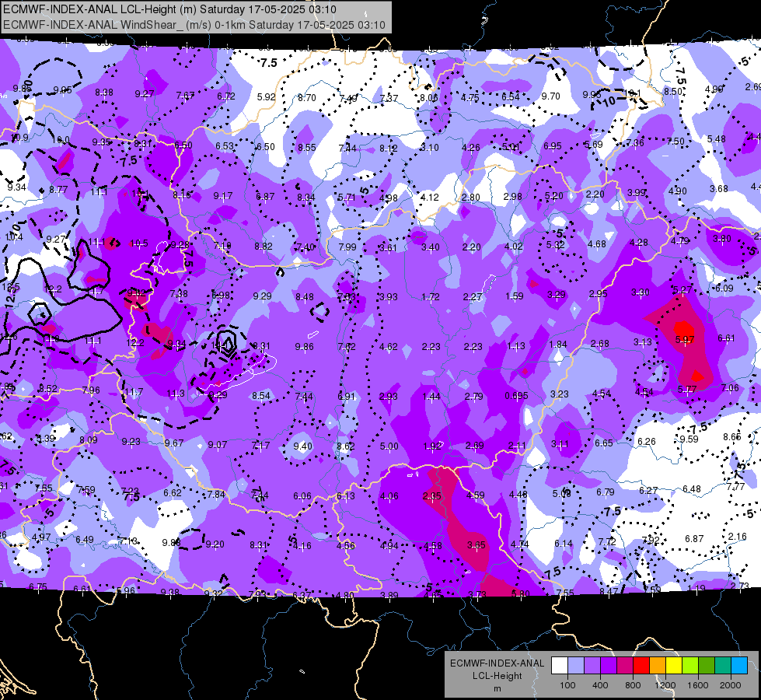Select the dark green legend swatch
761x700 pixels.
tap(707, 665)
